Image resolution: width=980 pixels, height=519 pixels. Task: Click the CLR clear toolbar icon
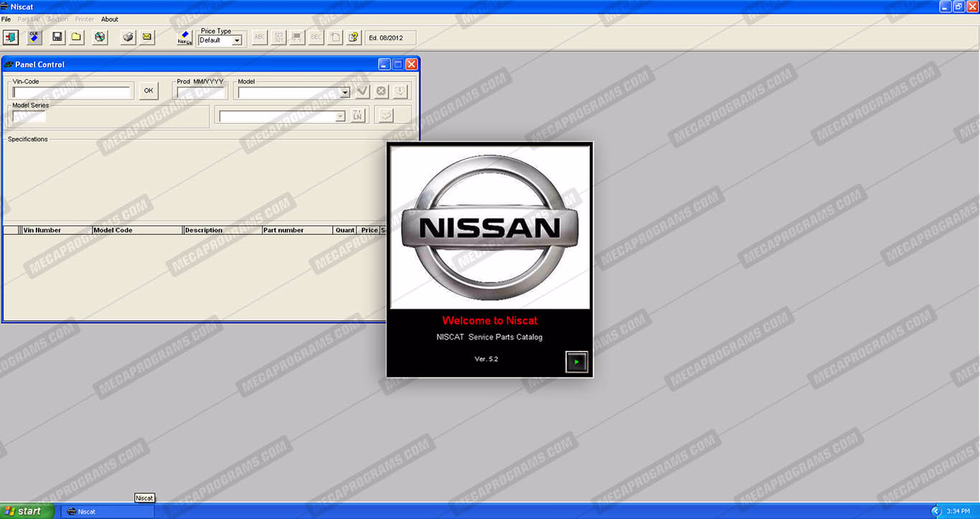[34, 37]
